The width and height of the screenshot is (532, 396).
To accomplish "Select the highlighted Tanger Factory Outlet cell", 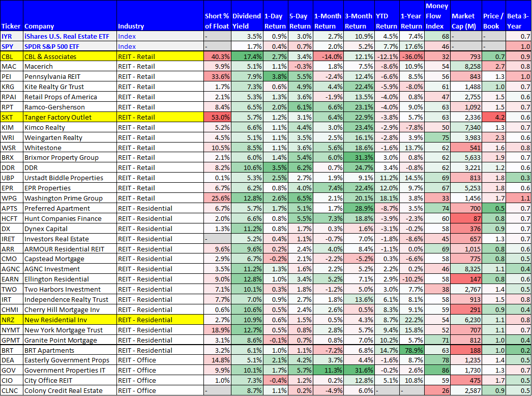I will (x=70, y=118).
